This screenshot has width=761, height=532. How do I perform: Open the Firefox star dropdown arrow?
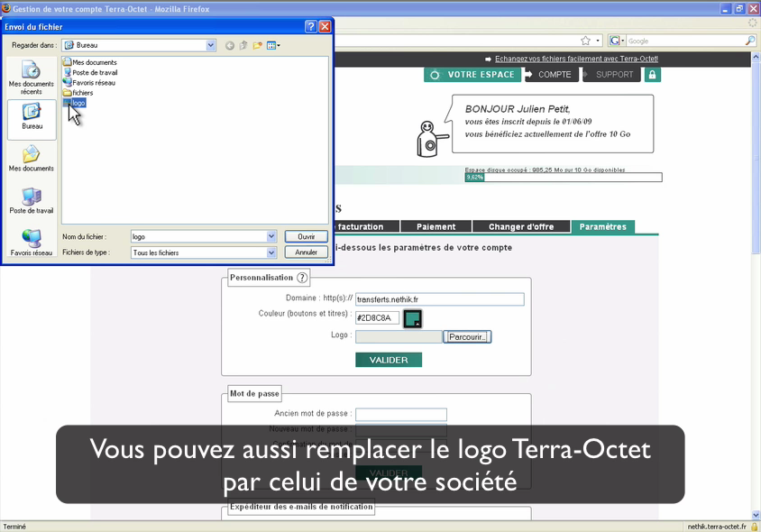[x=598, y=41]
